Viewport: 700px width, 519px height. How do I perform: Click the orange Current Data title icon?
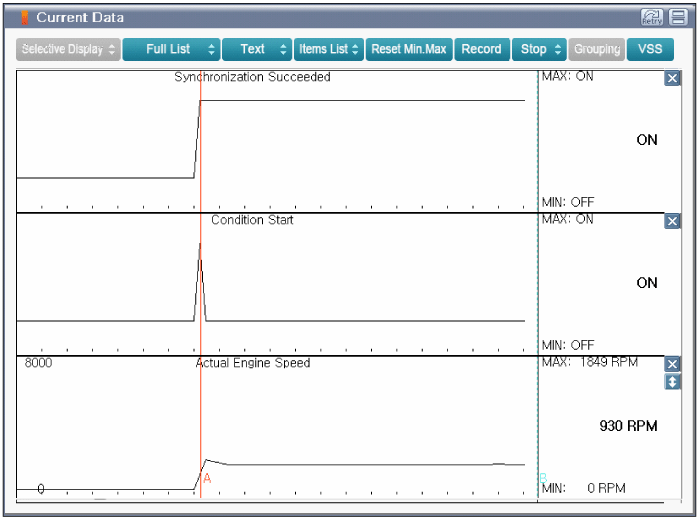click(25, 17)
